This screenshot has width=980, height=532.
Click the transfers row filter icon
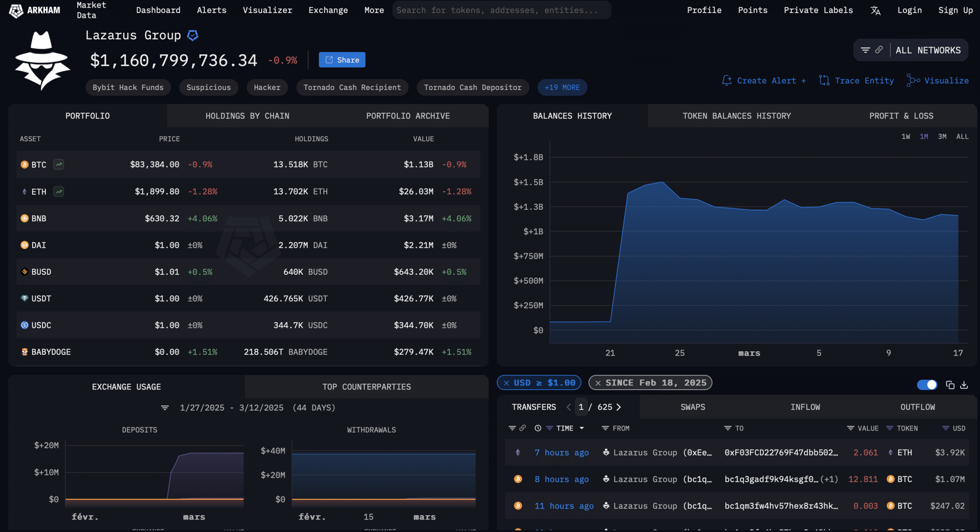512,428
